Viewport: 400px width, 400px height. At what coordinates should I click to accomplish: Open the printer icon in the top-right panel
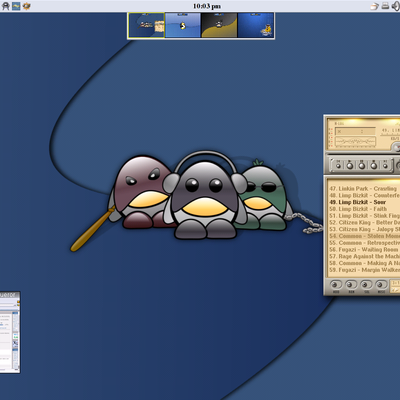pyautogui.click(x=386, y=6)
